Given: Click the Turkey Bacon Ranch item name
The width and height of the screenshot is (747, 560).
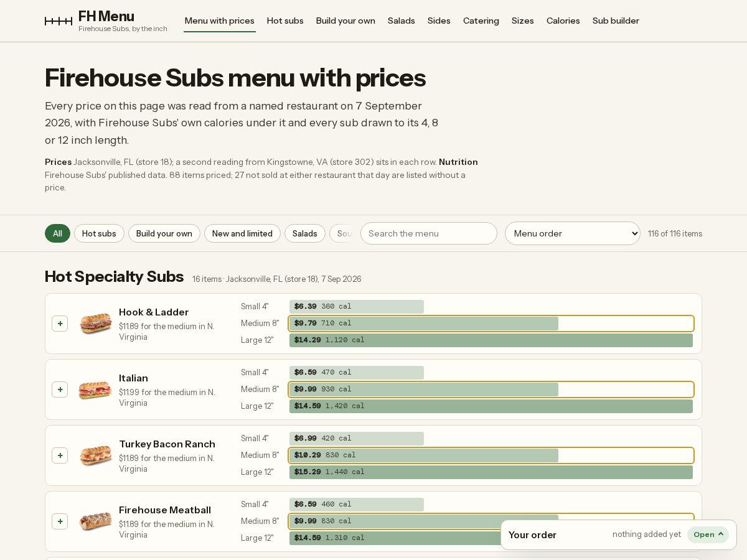Looking at the screenshot, I should point(167,444).
